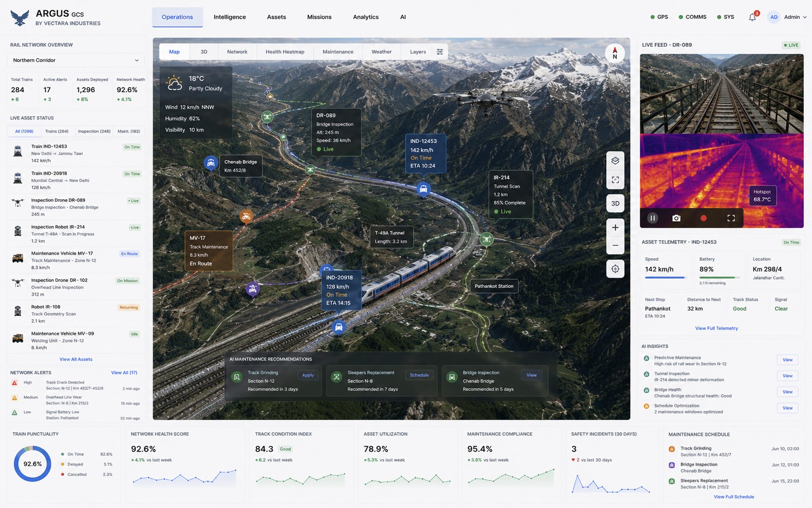Open View All (17) alerts link

pos(124,373)
